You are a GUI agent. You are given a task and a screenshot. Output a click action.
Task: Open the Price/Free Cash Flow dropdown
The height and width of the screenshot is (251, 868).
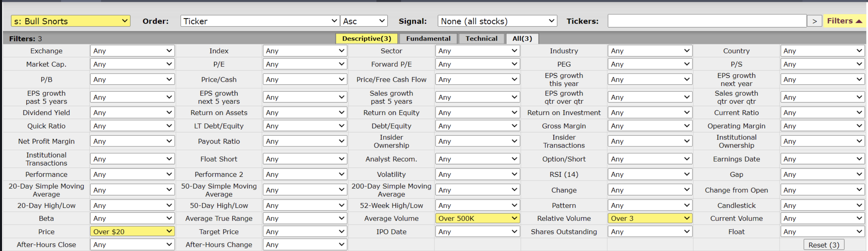[478, 79]
